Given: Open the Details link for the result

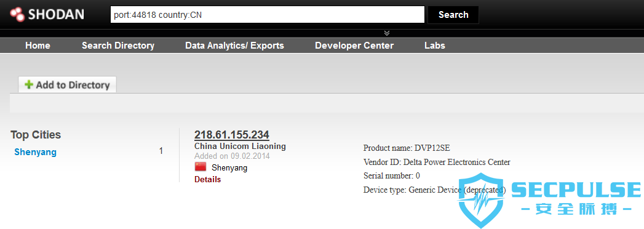Looking at the screenshot, I should (207, 180).
